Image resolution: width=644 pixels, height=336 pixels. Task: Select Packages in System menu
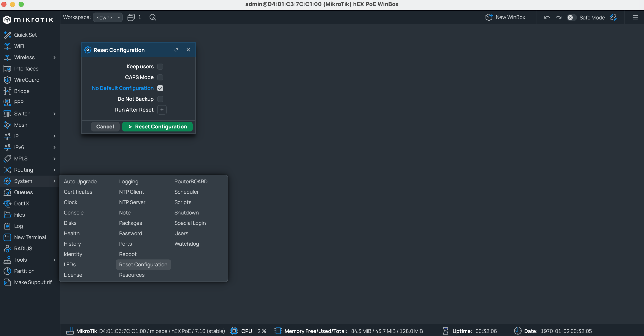(130, 223)
